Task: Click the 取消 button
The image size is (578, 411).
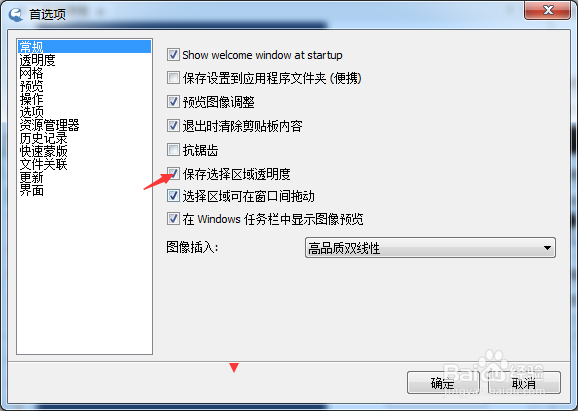Action: 524,383
